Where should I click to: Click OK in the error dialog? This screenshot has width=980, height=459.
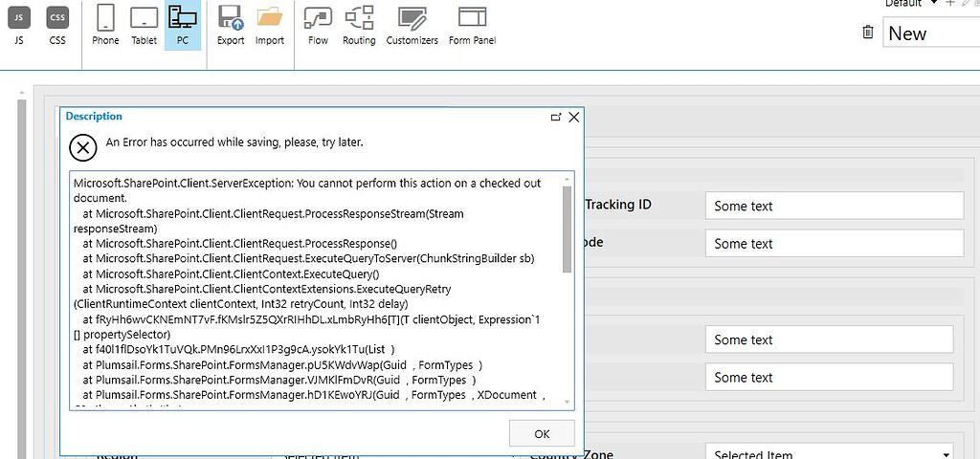542,433
